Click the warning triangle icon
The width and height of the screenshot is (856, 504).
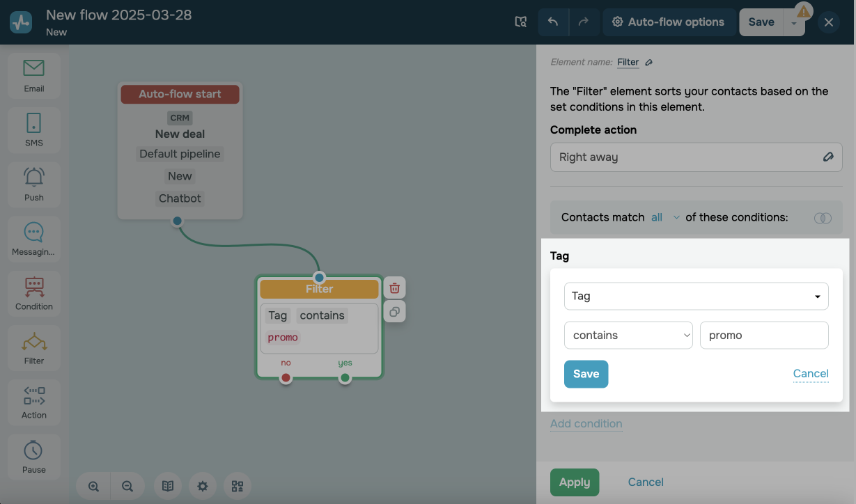[x=804, y=11]
